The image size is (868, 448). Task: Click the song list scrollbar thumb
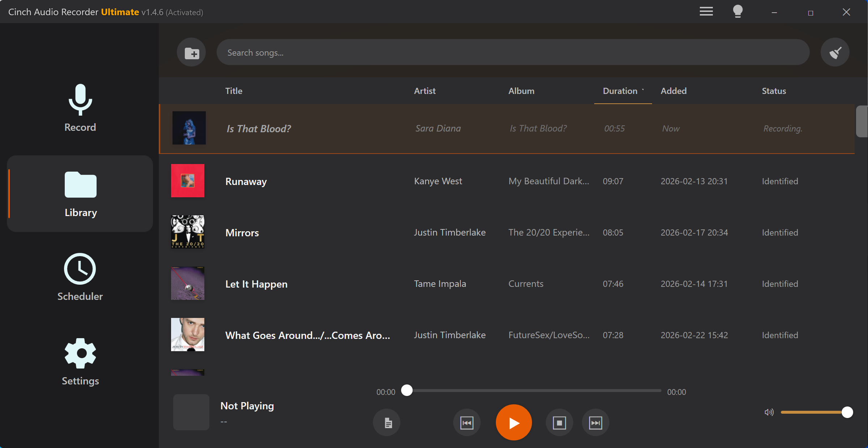click(861, 121)
